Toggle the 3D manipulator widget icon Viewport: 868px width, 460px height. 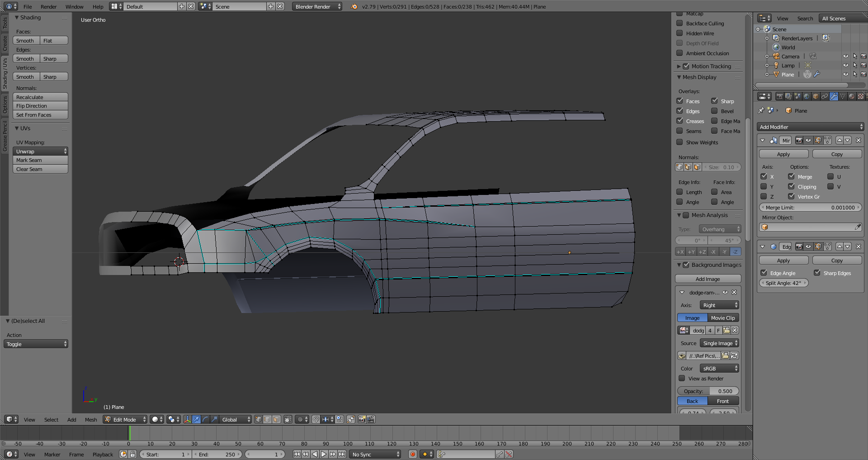click(x=187, y=419)
